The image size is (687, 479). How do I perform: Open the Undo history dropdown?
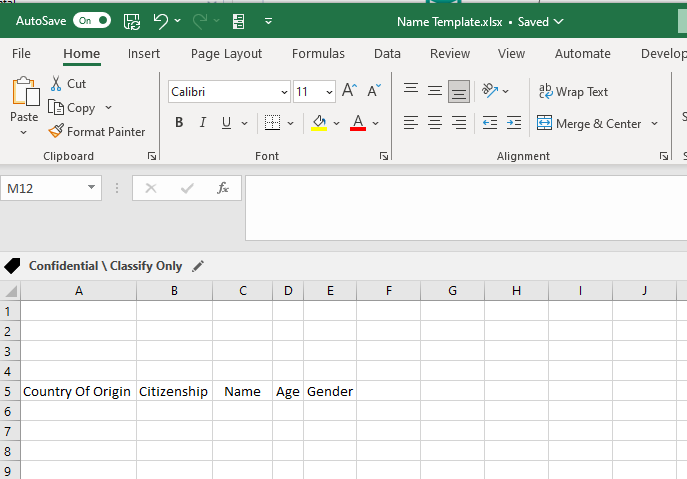pos(177,21)
